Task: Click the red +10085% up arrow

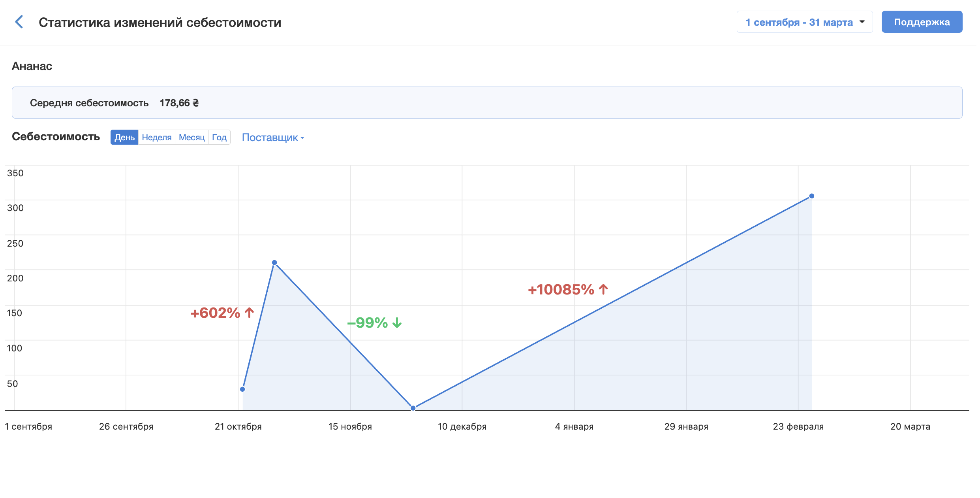Action: point(603,290)
